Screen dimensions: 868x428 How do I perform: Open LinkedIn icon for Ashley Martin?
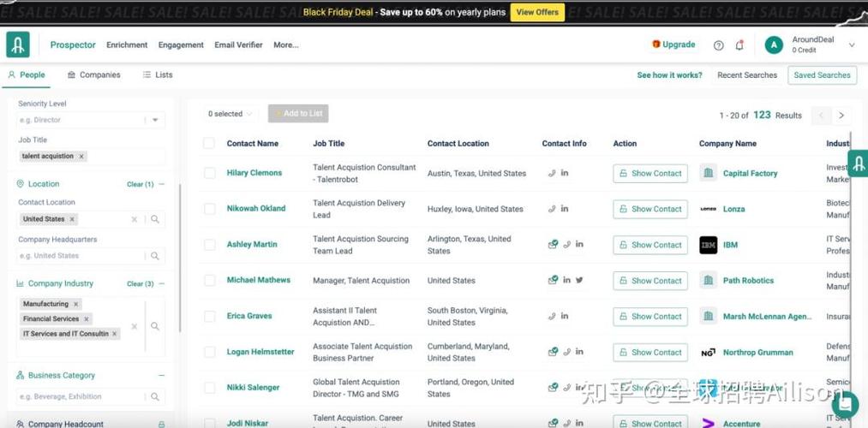(x=579, y=244)
